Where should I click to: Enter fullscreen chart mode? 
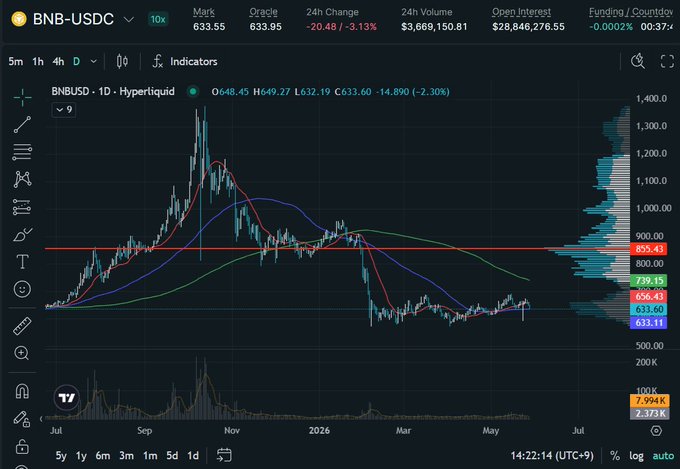pos(667,61)
